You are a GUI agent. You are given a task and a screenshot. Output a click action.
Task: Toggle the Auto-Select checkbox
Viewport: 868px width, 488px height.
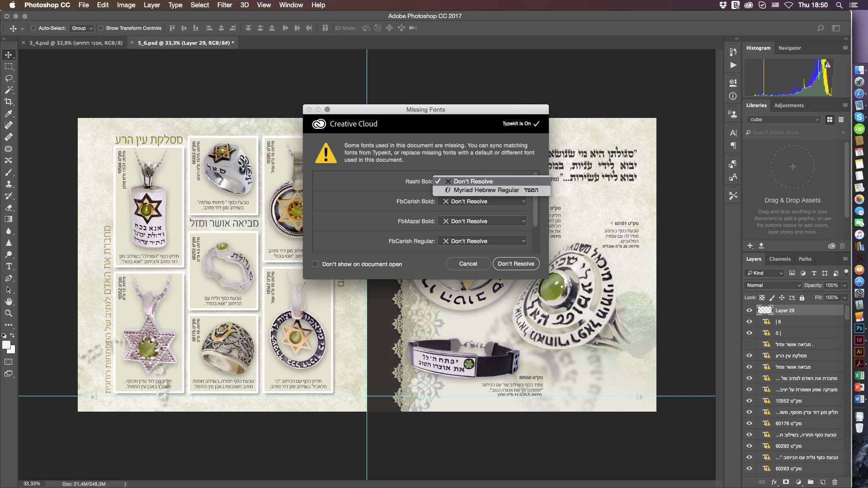[x=33, y=28]
